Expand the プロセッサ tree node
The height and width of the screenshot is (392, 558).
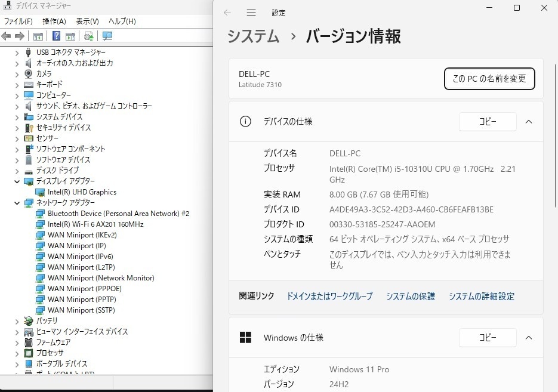point(17,354)
